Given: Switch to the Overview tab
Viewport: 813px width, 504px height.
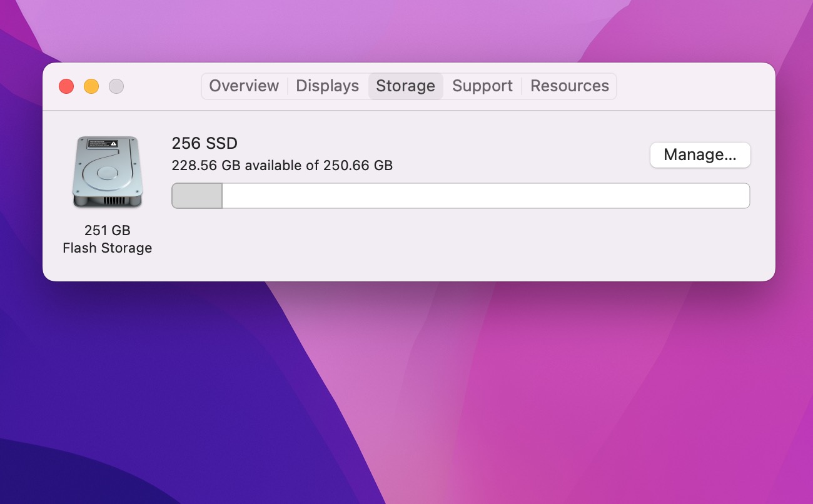Looking at the screenshot, I should point(244,86).
